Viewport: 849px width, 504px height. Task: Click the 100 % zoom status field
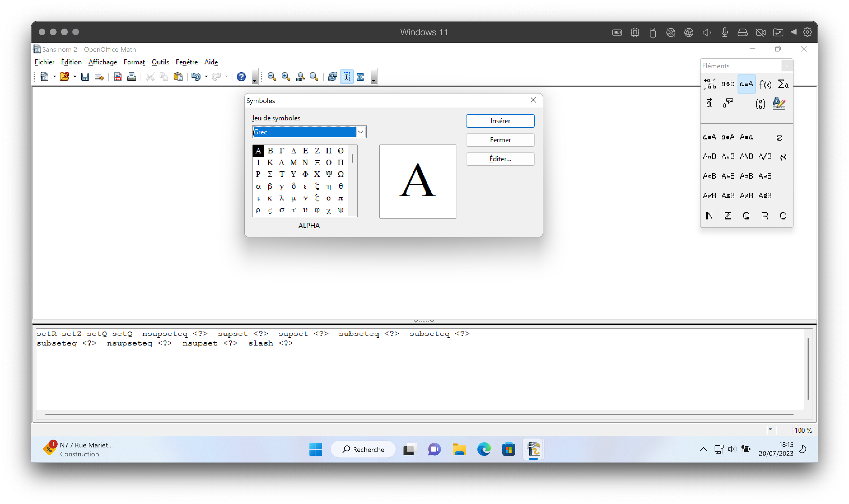pyautogui.click(x=803, y=430)
